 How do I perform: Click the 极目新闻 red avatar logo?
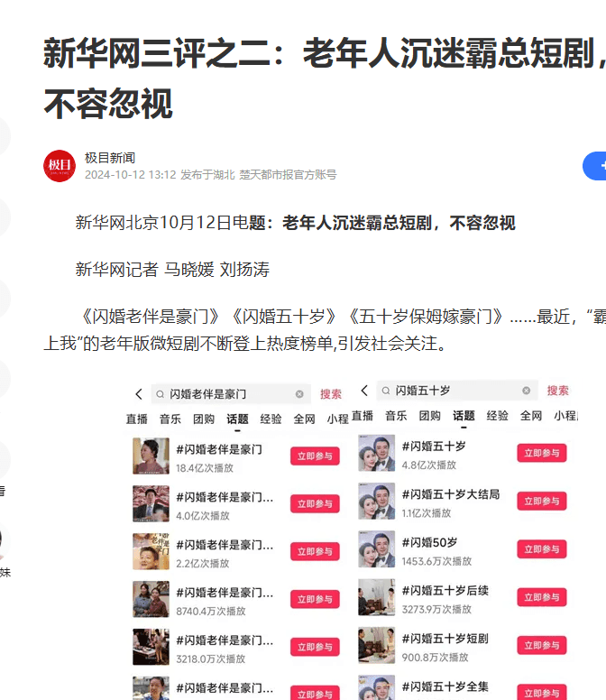60,166
